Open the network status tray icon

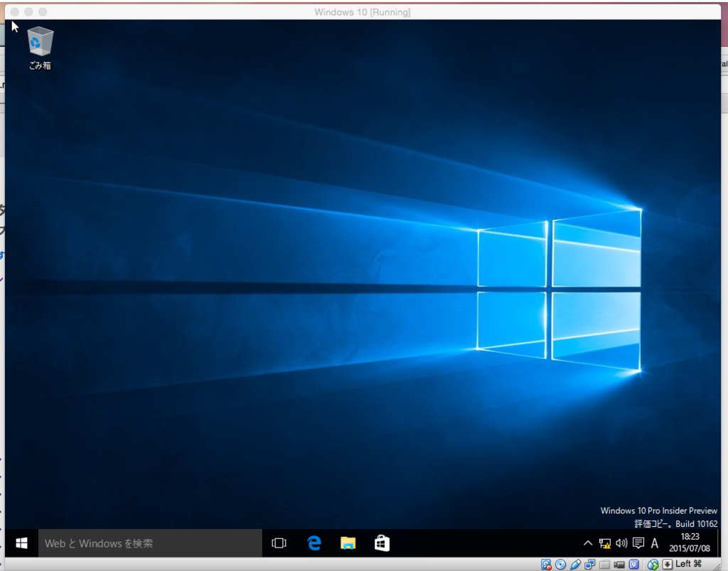click(604, 543)
